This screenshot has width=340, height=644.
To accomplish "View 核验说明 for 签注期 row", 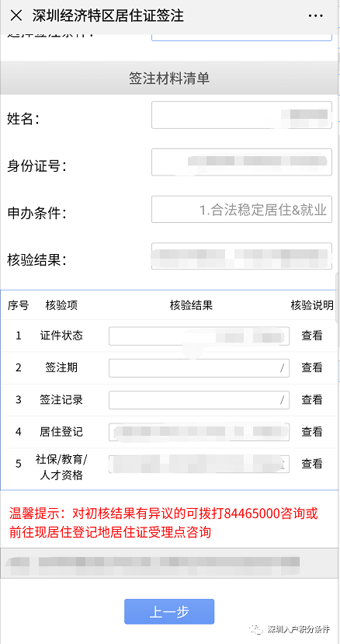I will pos(312,367).
